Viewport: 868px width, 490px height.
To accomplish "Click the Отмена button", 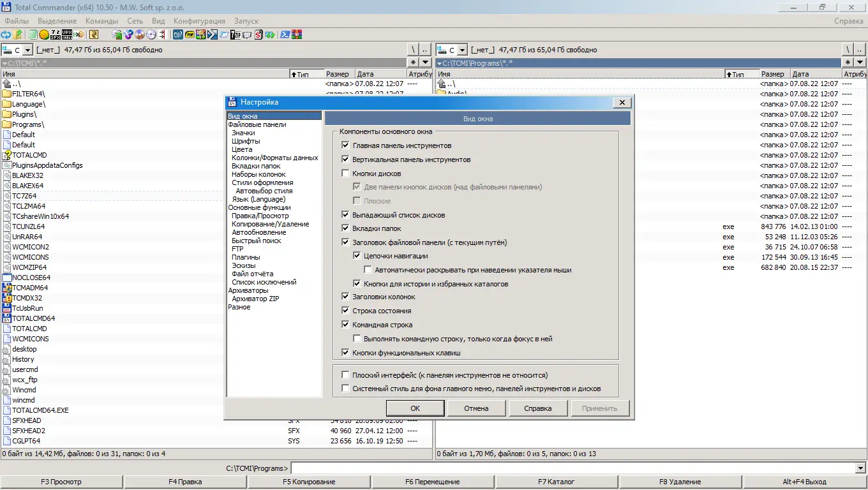I will tap(476, 408).
